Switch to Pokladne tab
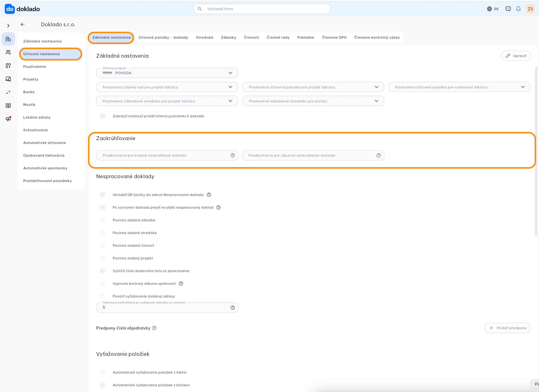This screenshot has height=392, width=539. (306, 37)
